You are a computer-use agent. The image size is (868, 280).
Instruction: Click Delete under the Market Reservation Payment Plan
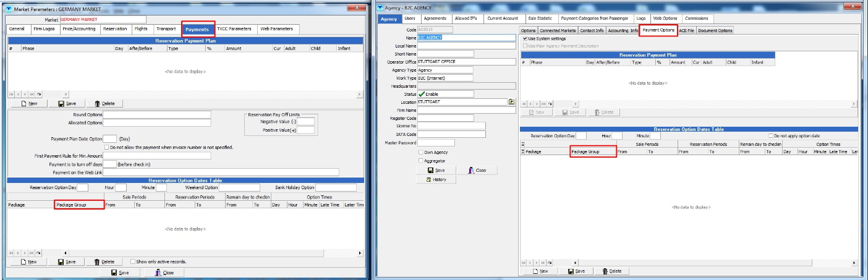(104, 104)
